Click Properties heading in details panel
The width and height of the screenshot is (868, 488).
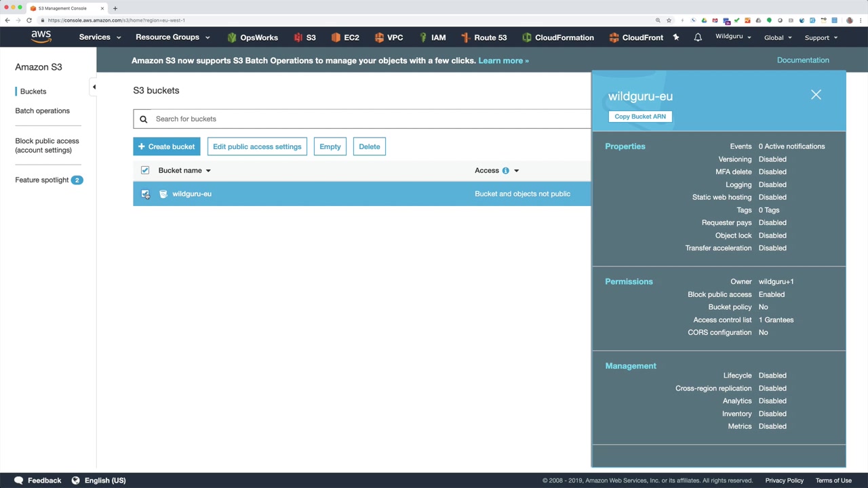pos(625,146)
